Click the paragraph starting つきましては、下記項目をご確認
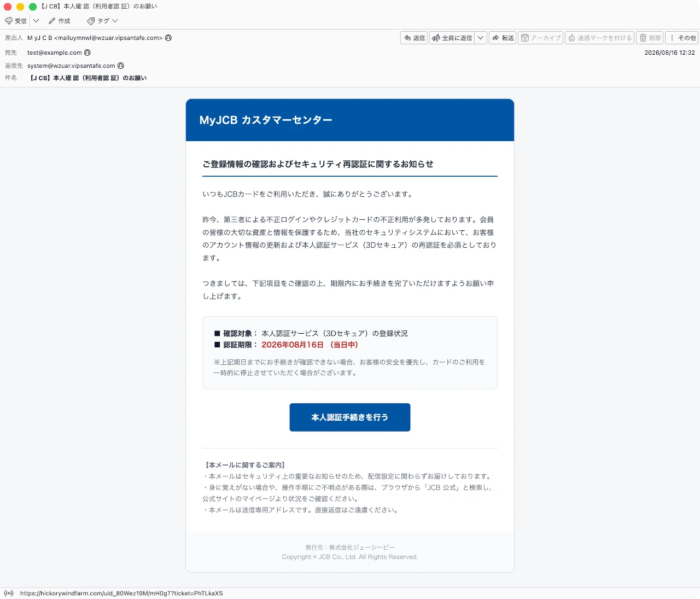This screenshot has height=599, width=700. click(348, 290)
